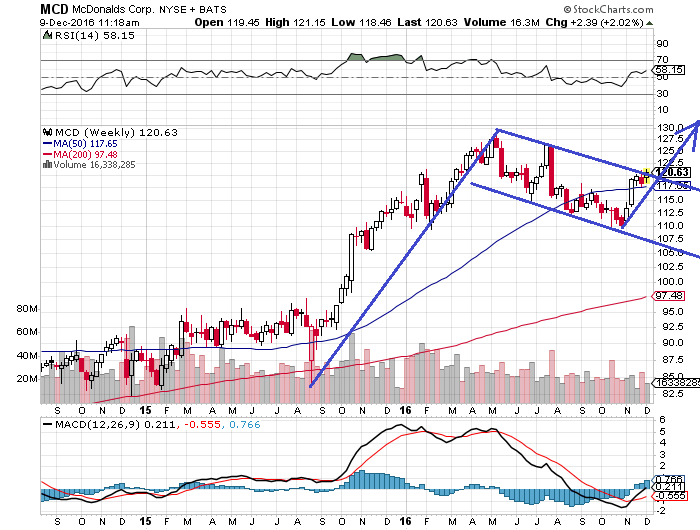Screen dimensions: 700x530
Task: Click the 10 level on RSI scale
Action: click(662, 109)
